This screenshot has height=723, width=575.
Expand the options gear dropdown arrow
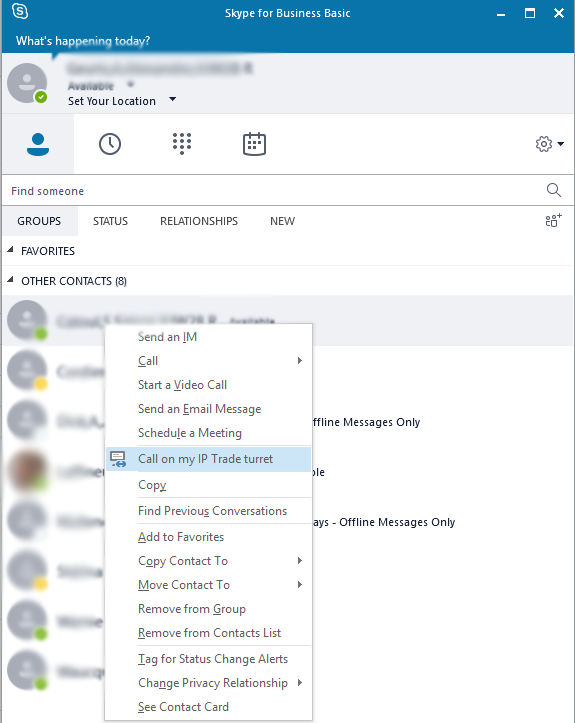pos(561,144)
